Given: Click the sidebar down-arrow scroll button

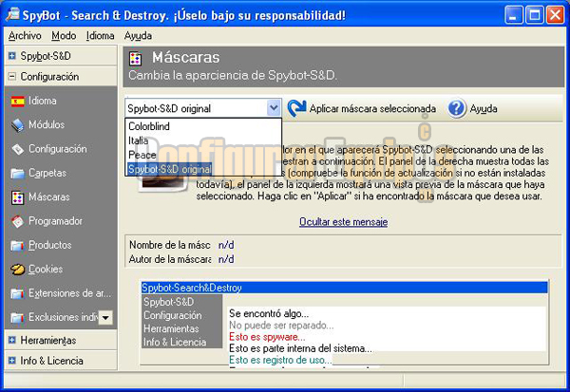Looking at the screenshot, I should click(x=105, y=318).
